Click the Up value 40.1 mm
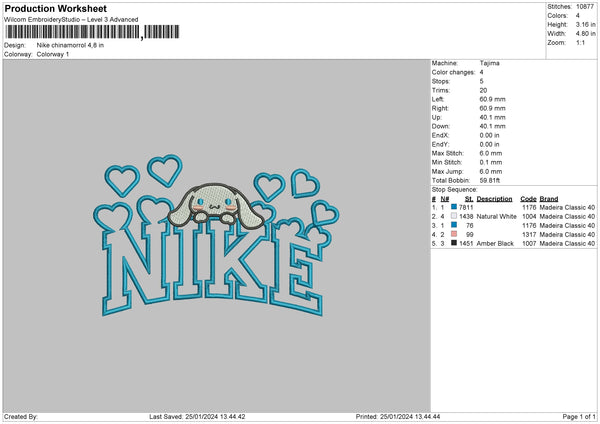 coord(492,117)
